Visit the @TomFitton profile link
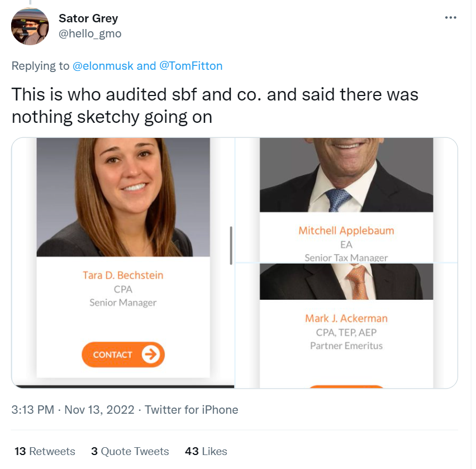Viewport: 476px width, 469px height. pos(191,66)
